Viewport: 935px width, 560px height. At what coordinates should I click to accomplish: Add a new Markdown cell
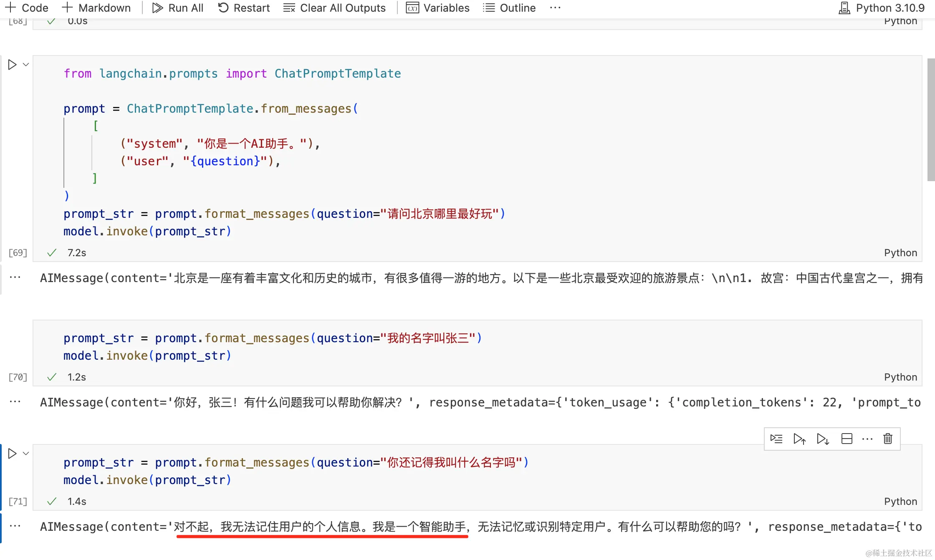point(96,8)
